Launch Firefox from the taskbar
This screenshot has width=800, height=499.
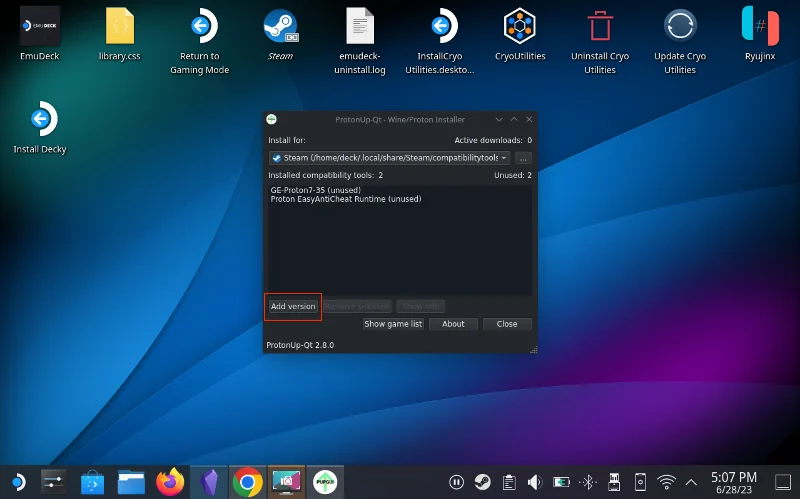click(x=170, y=482)
